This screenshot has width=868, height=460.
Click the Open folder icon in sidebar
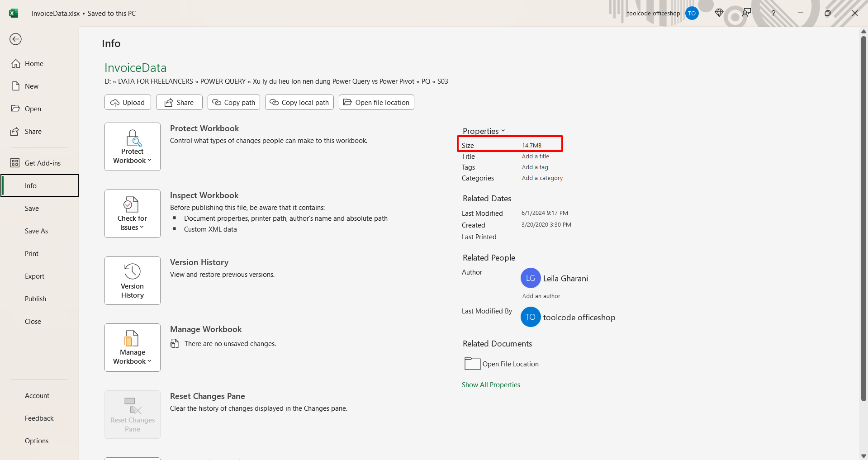pos(16,109)
